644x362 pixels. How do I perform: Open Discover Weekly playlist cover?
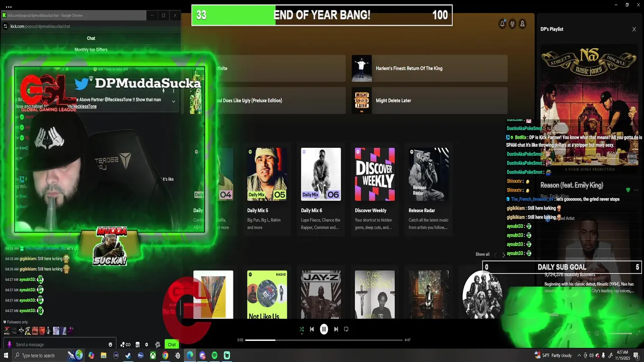tap(375, 174)
